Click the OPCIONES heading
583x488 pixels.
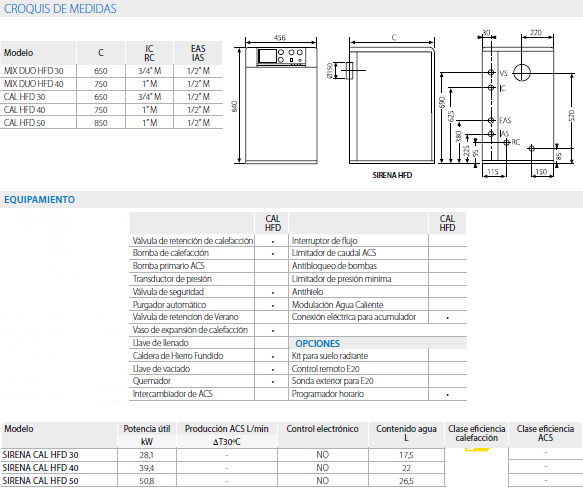[318, 343]
